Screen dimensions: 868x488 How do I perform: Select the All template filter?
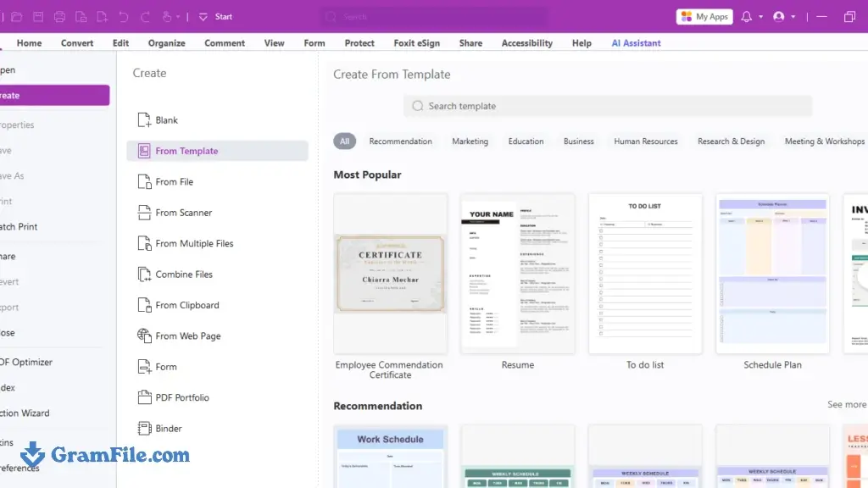pos(345,141)
